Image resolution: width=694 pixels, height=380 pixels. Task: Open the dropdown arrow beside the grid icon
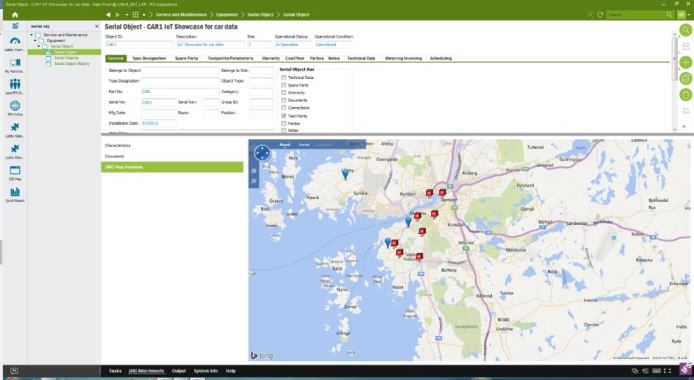pos(144,15)
